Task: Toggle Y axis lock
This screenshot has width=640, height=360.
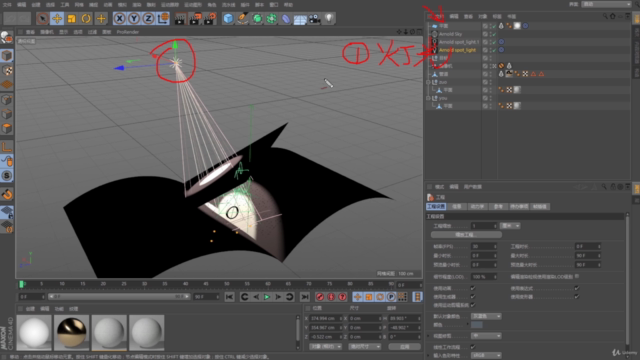Action: coord(134,18)
